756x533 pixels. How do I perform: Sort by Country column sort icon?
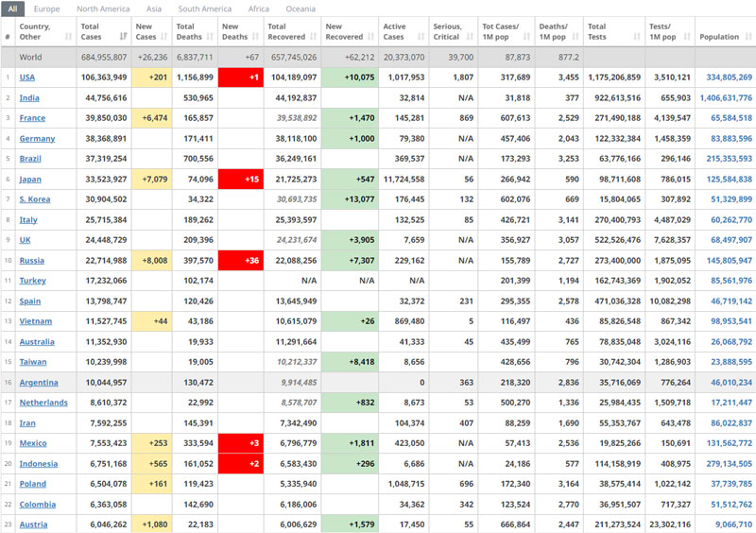(x=68, y=37)
